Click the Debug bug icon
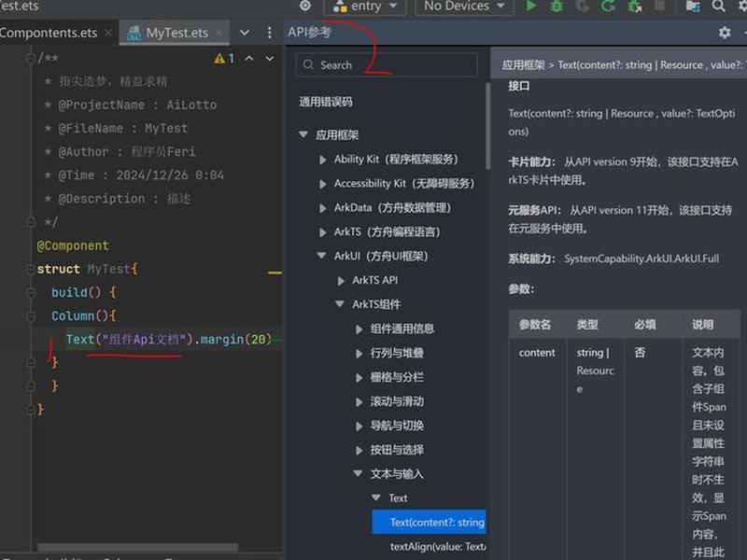Screen dimensions: 747x560 click(x=557, y=6)
